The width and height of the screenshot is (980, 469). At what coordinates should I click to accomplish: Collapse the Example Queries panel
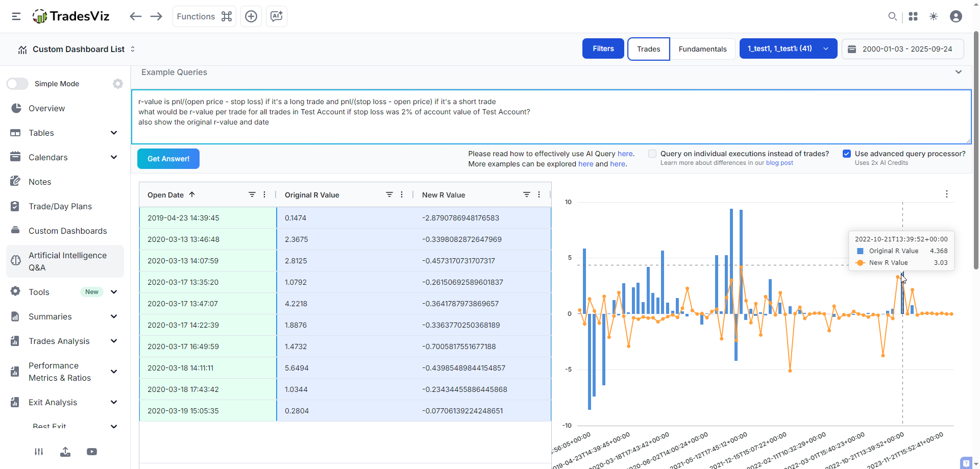pyautogui.click(x=958, y=72)
